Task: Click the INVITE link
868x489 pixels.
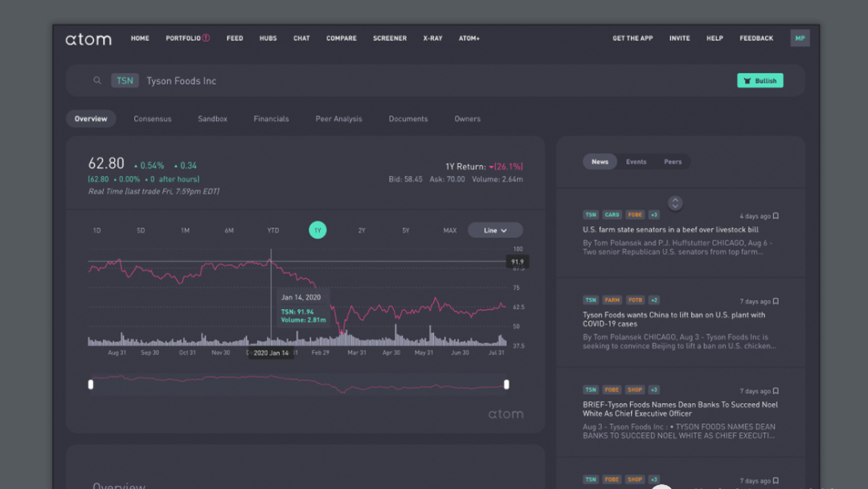Action: [680, 39]
